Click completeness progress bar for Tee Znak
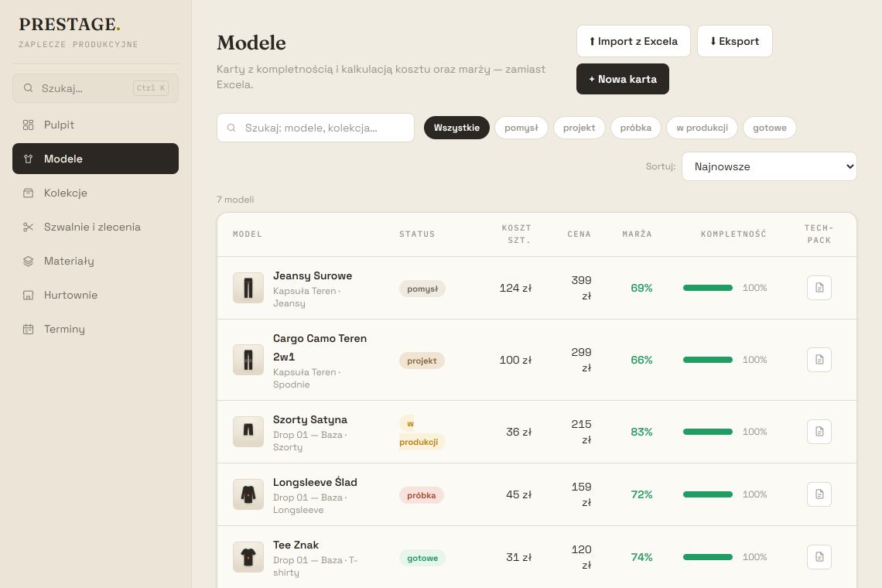This screenshot has width=882, height=588. pos(708,557)
